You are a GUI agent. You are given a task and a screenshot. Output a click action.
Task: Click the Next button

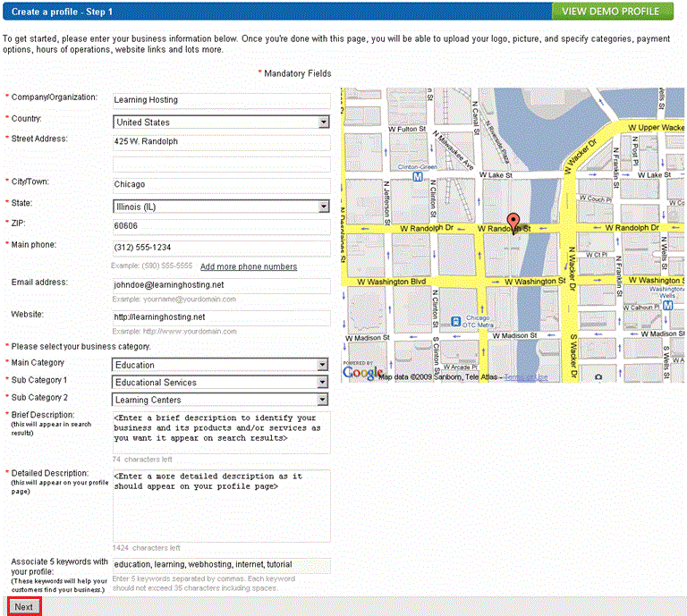pos(24,607)
